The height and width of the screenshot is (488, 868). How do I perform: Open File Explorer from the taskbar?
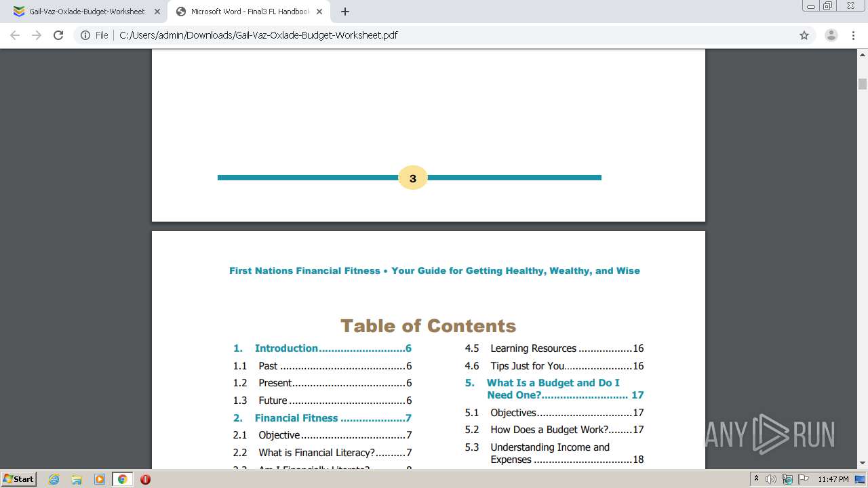[x=77, y=479]
